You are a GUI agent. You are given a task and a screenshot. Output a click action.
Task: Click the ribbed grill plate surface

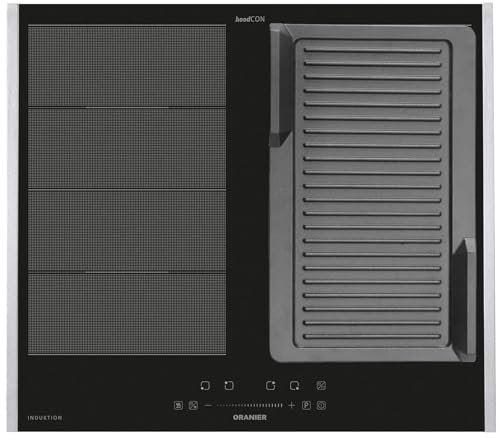(x=372, y=193)
